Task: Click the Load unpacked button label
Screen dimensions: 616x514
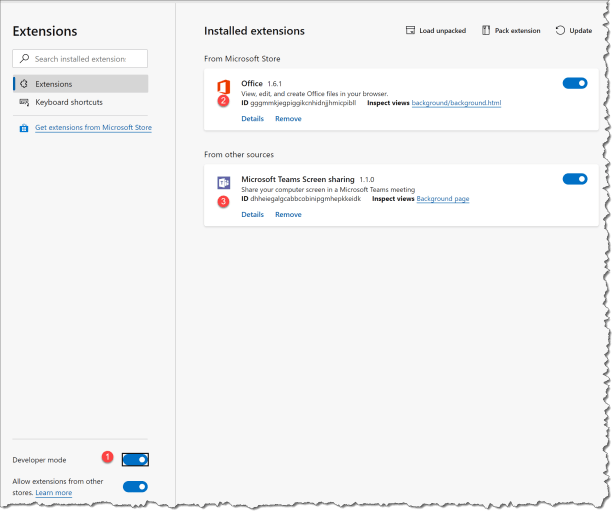Action: point(442,31)
